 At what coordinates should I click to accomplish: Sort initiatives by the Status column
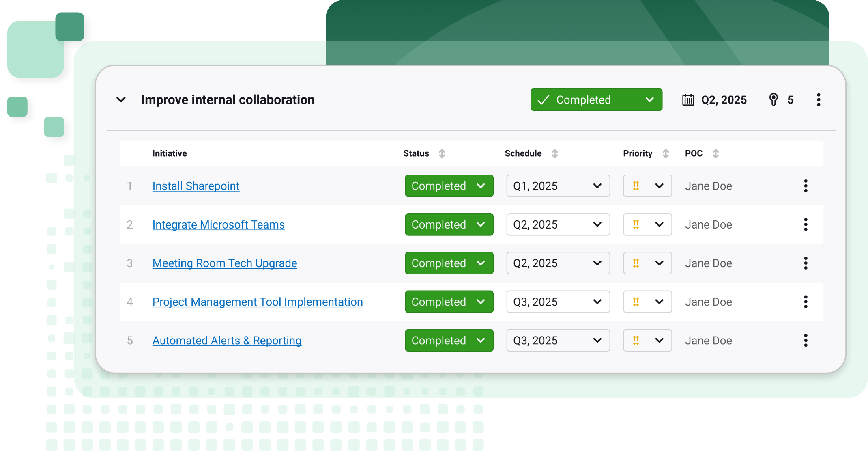(442, 153)
